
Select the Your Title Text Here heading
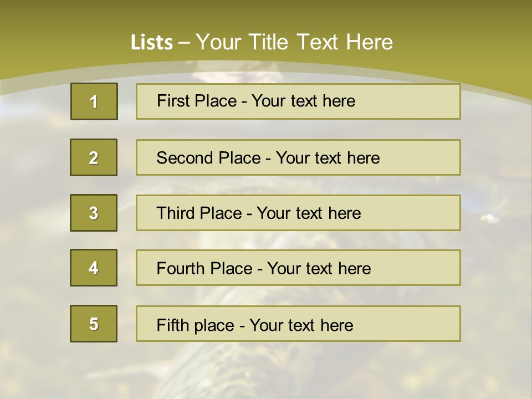pyautogui.click(x=294, y=42)
